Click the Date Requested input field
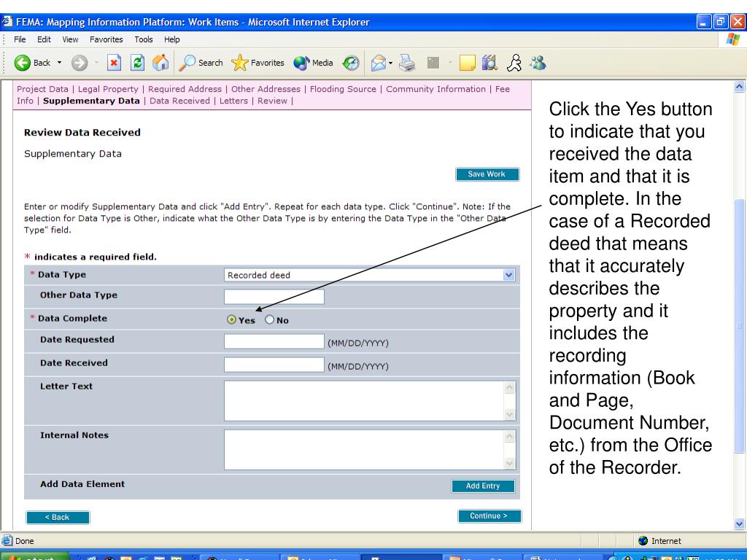Viewport: 747px width, 560px height. tap(274, 341)
